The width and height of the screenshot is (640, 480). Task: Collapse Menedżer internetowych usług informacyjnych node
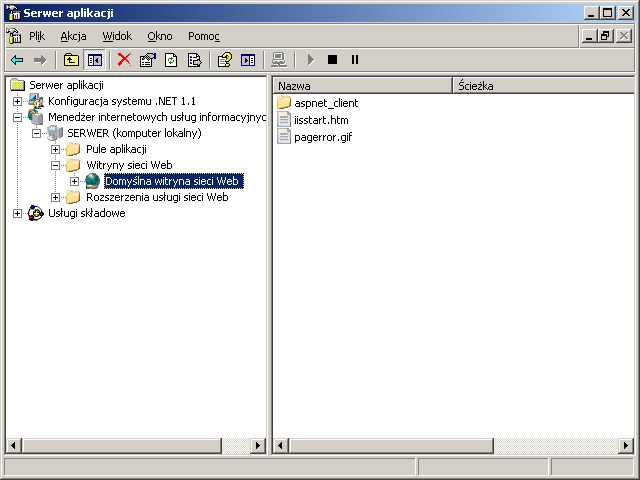tap(18, 118)
